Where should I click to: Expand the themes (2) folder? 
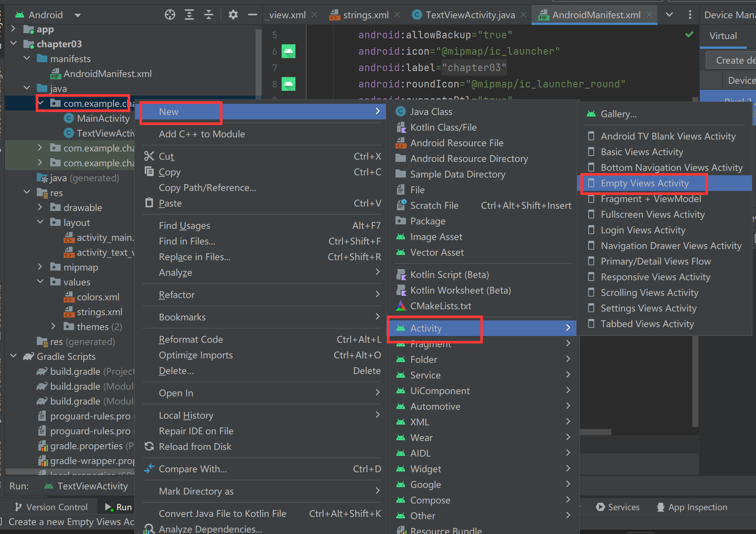coord(54,326)
